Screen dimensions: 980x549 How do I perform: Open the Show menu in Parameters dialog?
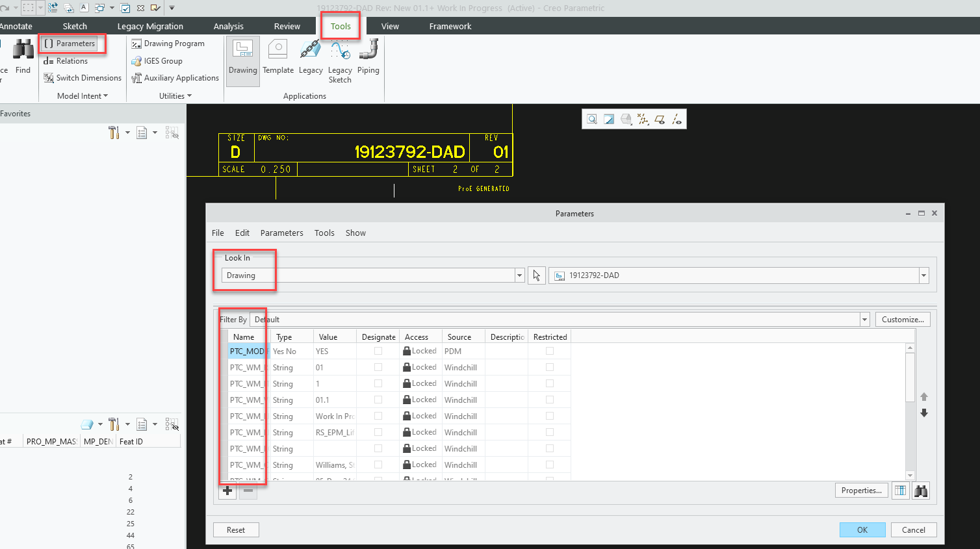pos(355,233)
